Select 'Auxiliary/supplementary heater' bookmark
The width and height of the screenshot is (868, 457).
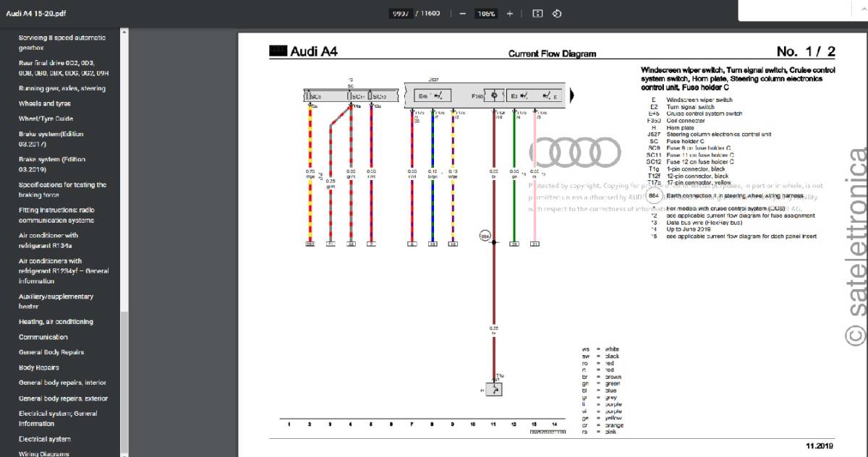point(56,301)
